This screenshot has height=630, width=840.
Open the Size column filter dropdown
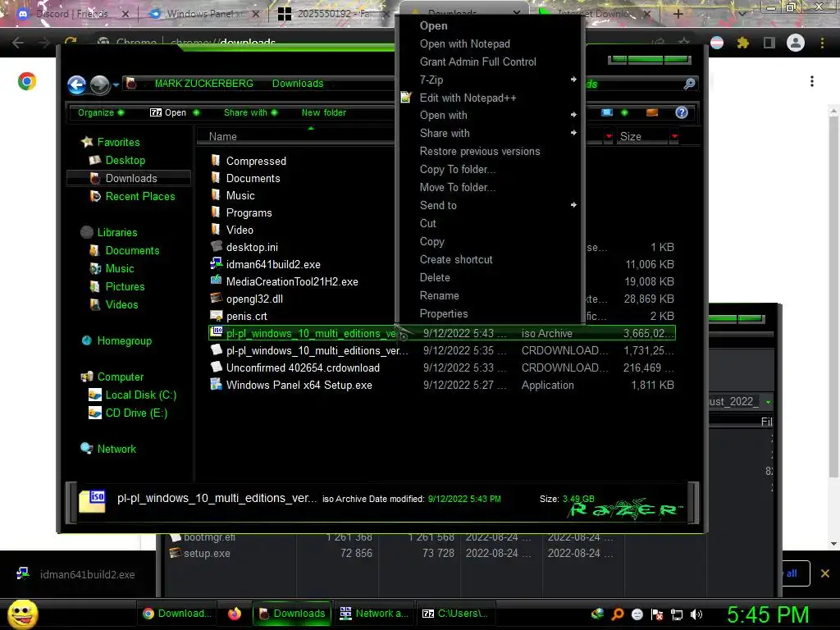[x=674, y=137]
